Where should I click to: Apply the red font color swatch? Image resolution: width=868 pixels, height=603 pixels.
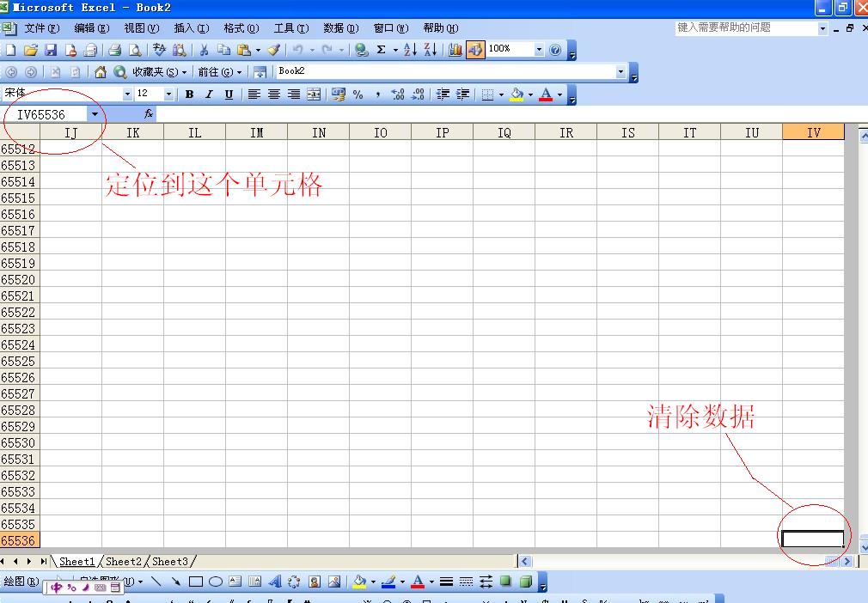[546, 94]
